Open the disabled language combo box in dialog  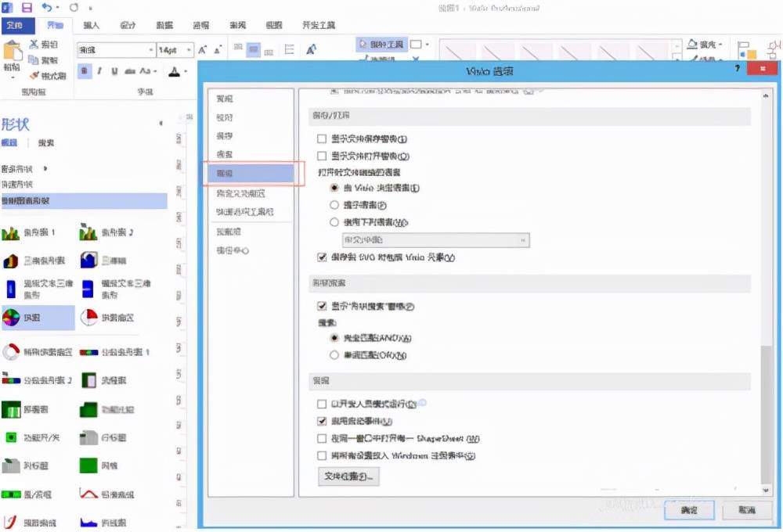pyautogui.click(x=435, y=240)
